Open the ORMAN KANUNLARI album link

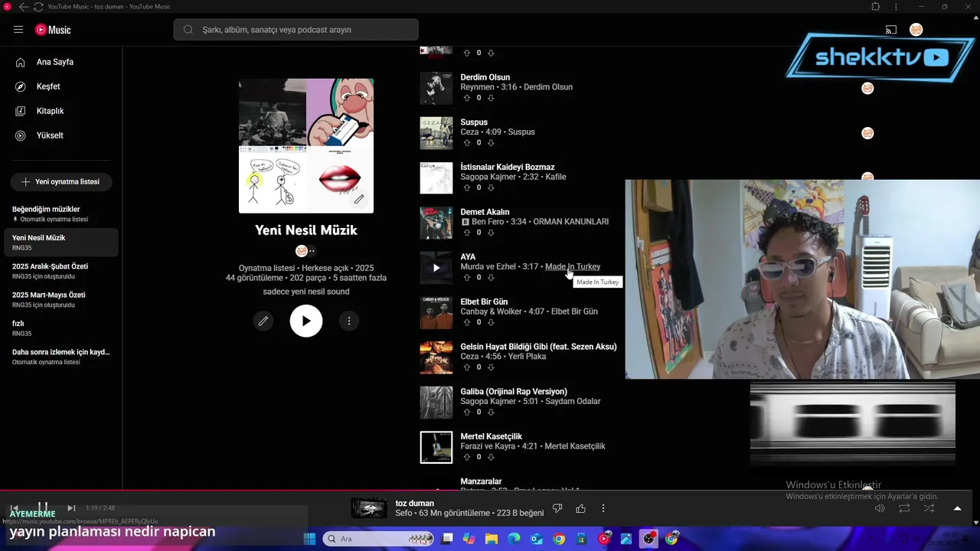point(570,222)
